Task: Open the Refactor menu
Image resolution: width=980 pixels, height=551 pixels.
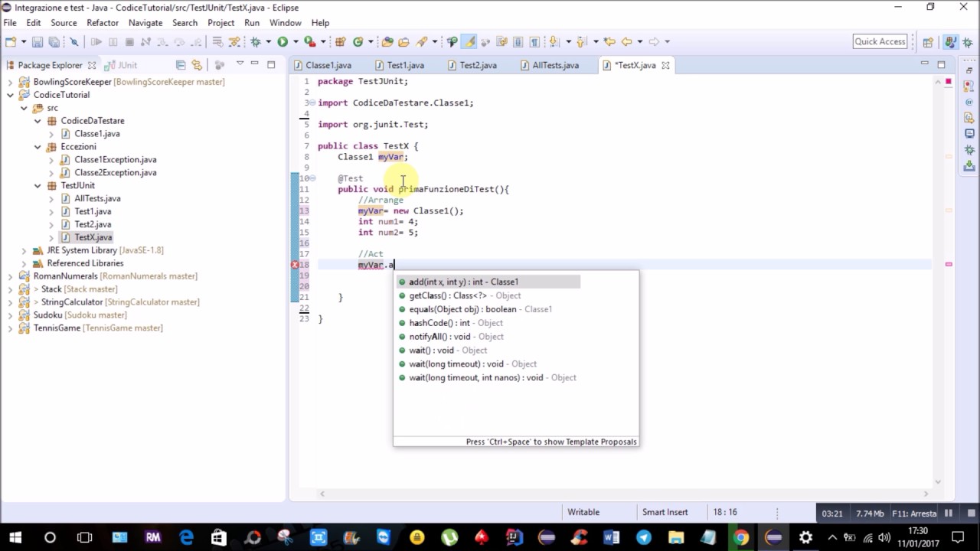Action: click(103, 23)
